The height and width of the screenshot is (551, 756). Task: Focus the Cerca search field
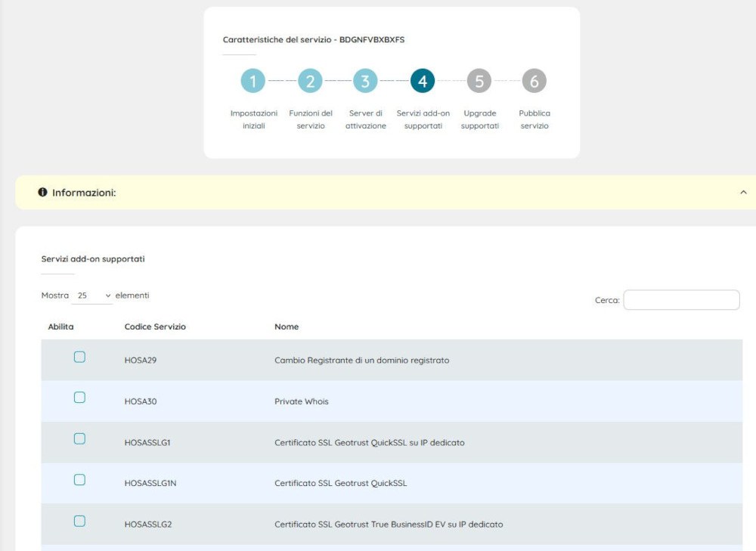[x=681, y=300]
